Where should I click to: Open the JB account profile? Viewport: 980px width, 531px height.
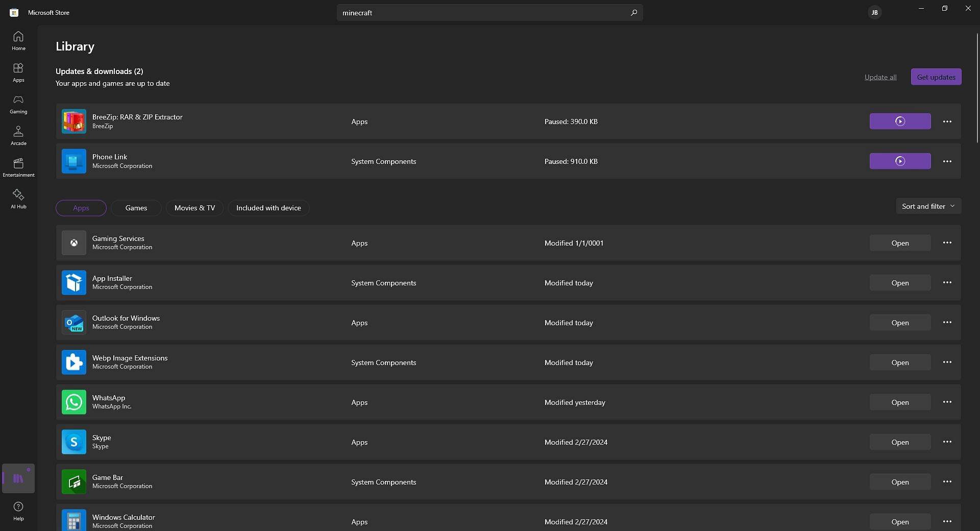(x=874, y=12)
